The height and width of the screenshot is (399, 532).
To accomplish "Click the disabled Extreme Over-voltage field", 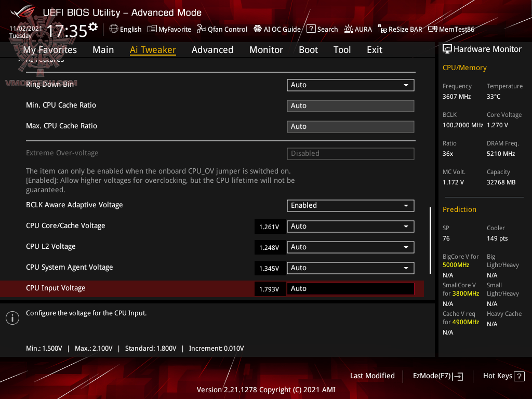I will [351, 153].
